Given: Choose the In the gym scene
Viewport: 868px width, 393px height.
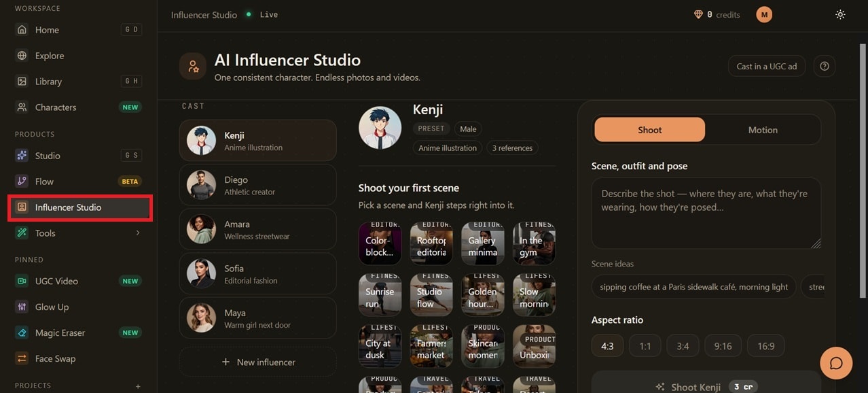Looking at the screenshot, I should click(x=534, y=243).
